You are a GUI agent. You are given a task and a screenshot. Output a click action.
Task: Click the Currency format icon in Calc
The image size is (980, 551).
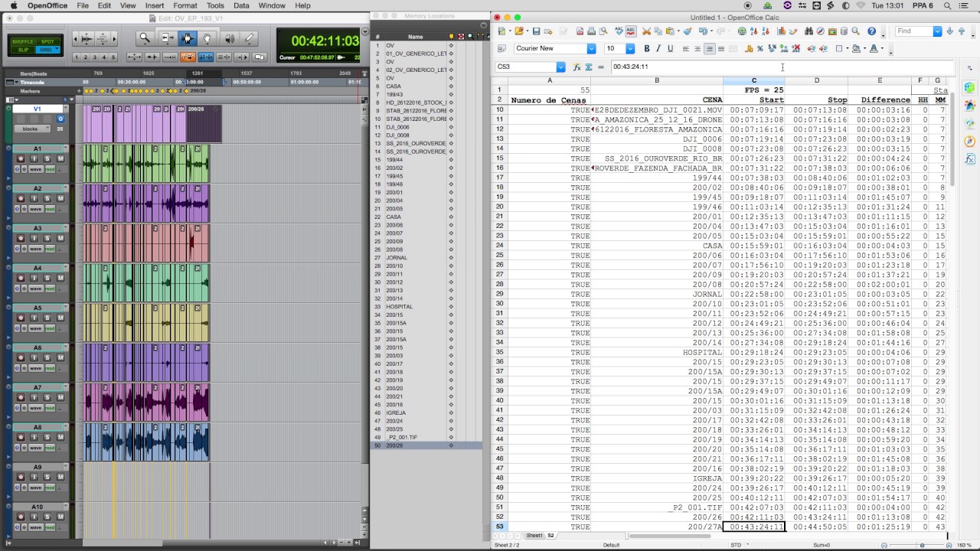tap(749, 48)
